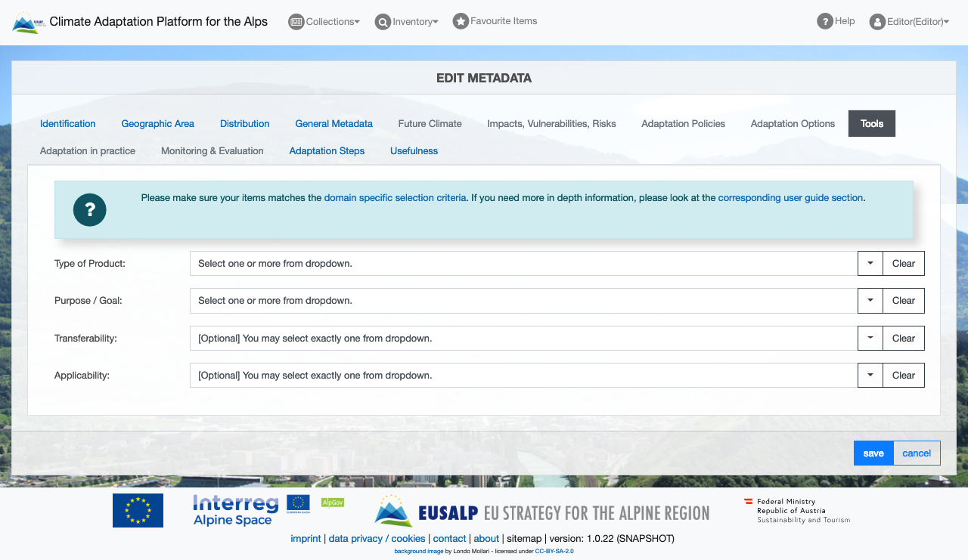Click the EUSALP logo in the footer
The height and width of the screenshot is (560, 968).
coord(541,512)
